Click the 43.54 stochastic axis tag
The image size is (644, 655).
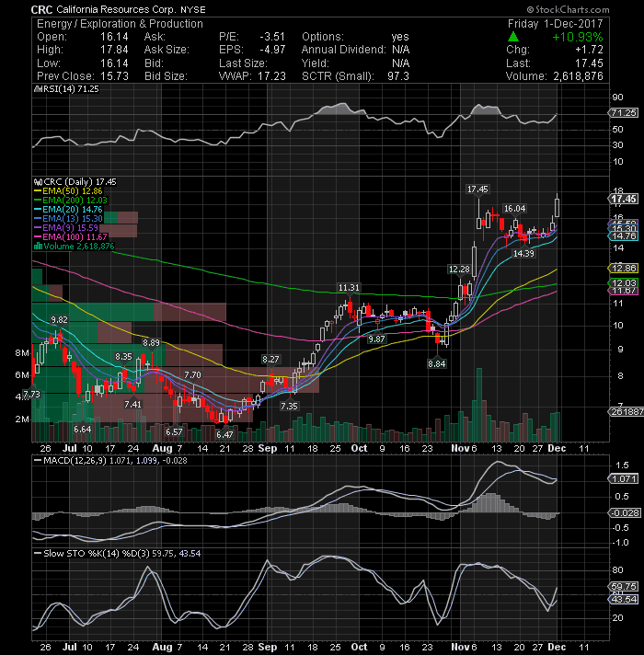[624, 600]
